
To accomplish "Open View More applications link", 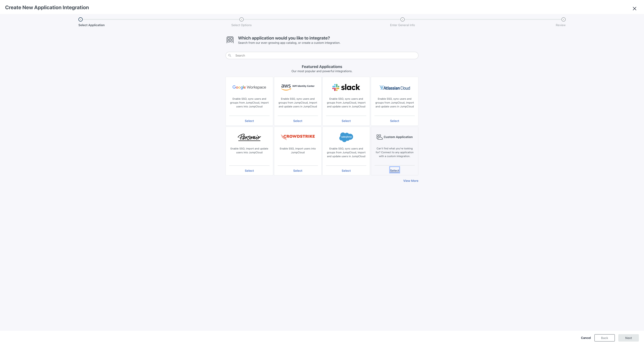I will (x=411, y=181).
